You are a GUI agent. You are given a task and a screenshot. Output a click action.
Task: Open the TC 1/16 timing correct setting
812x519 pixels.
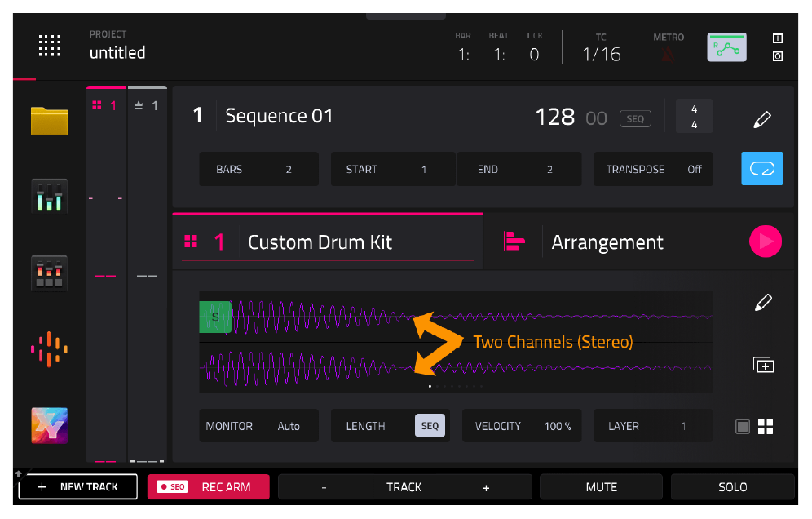601,48
